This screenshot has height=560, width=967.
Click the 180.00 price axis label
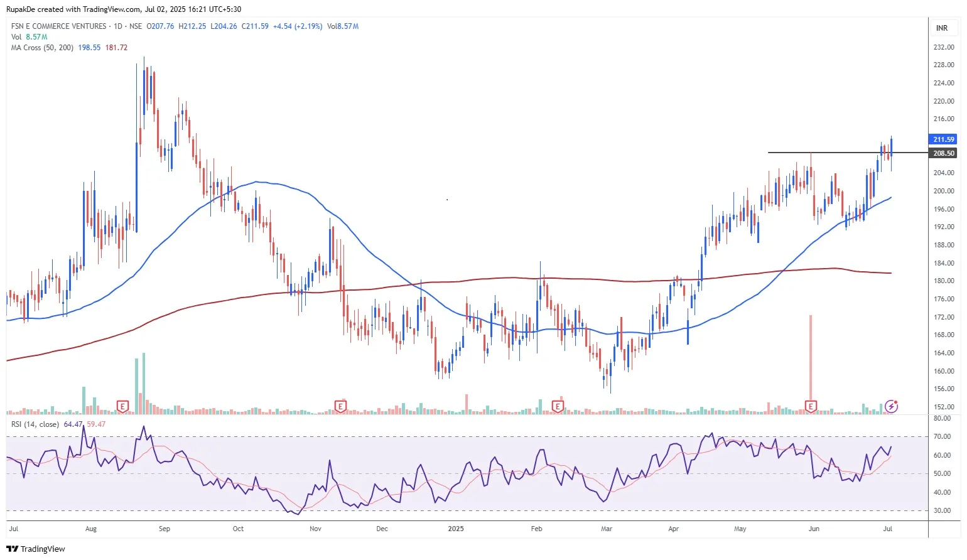[944, 281]
